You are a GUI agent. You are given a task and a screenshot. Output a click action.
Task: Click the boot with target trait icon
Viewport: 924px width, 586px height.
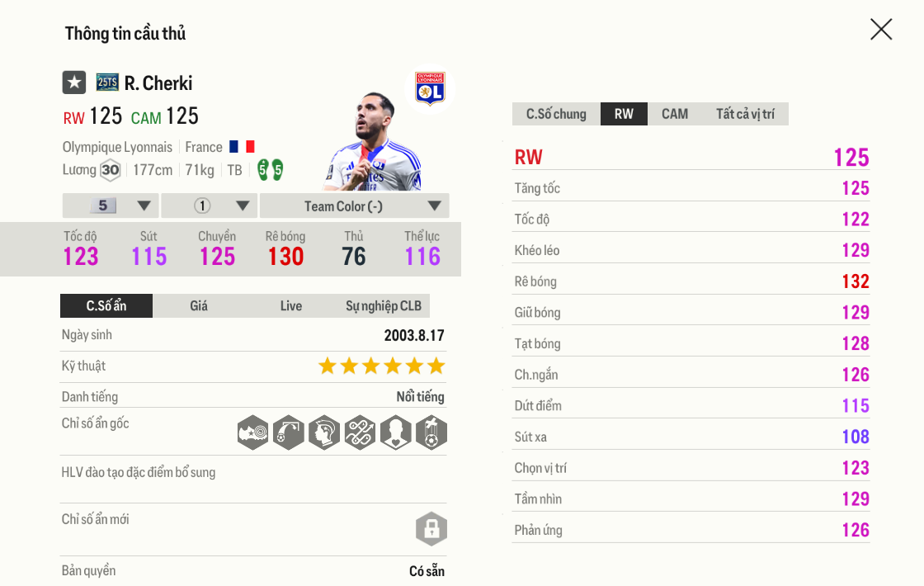pos(252,432)
